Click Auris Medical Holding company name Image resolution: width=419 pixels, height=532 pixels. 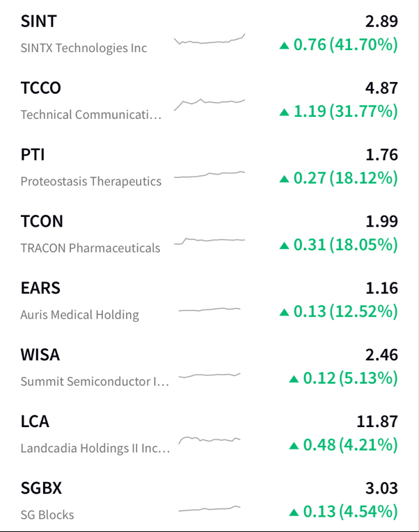point(80,315)
